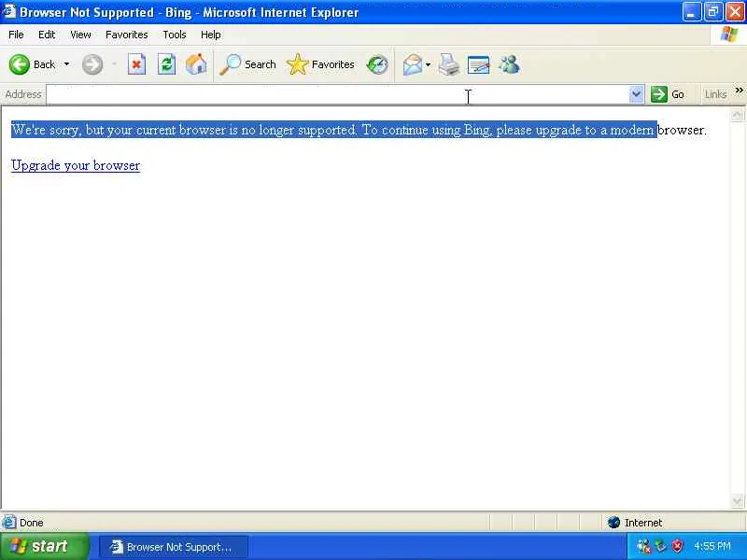
Task: Restore down the Internet Explorer window
Action: pos(713,12)
